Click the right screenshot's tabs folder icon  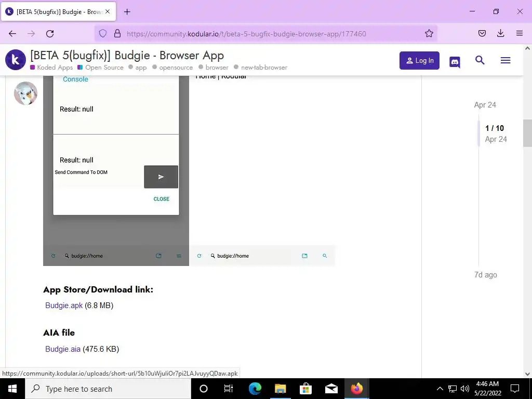[x=304, y=256]
